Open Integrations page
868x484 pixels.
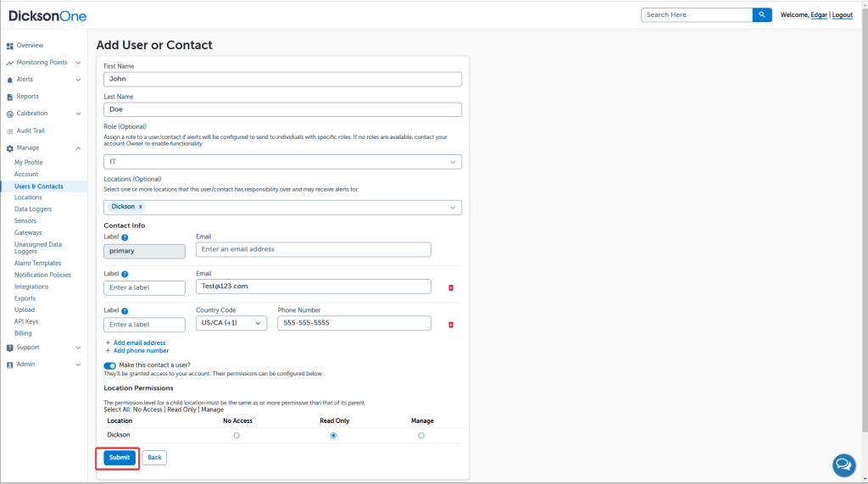[x=31, y=287]
